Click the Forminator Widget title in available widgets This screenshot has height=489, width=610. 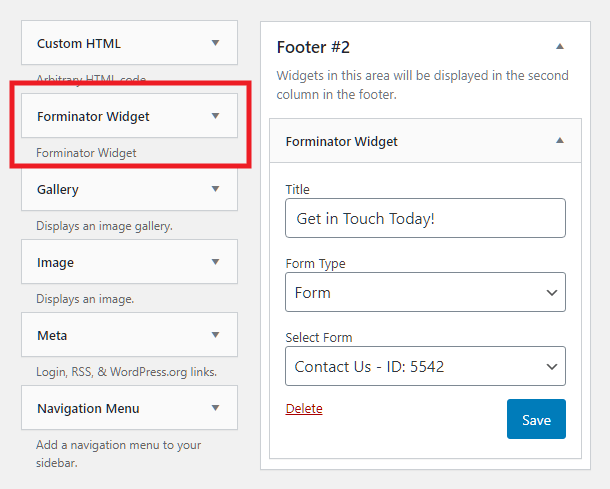point(93,117)
